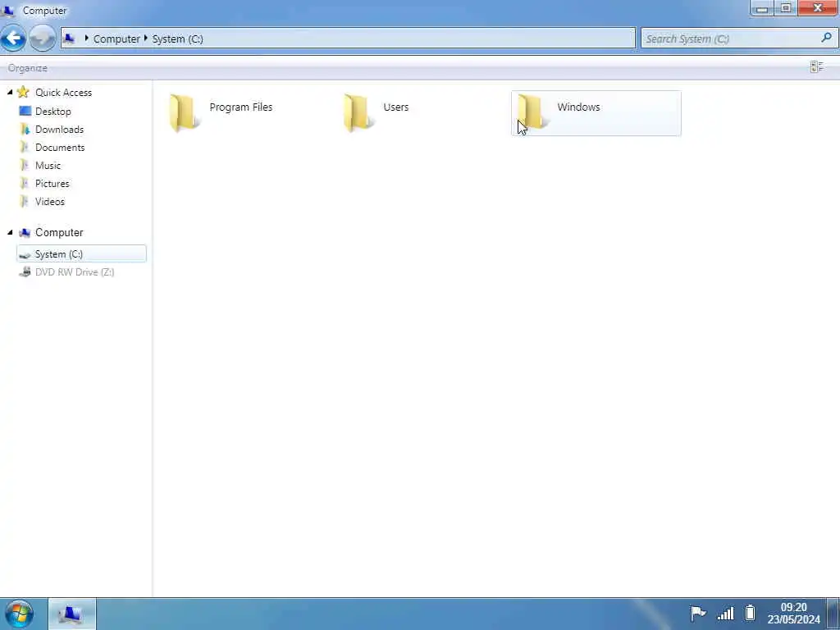Image resolution: width=840 pixels, height=630 pixels.
Task: Click the Videos folder icon in sidebar
Action: tap(24, 202)
